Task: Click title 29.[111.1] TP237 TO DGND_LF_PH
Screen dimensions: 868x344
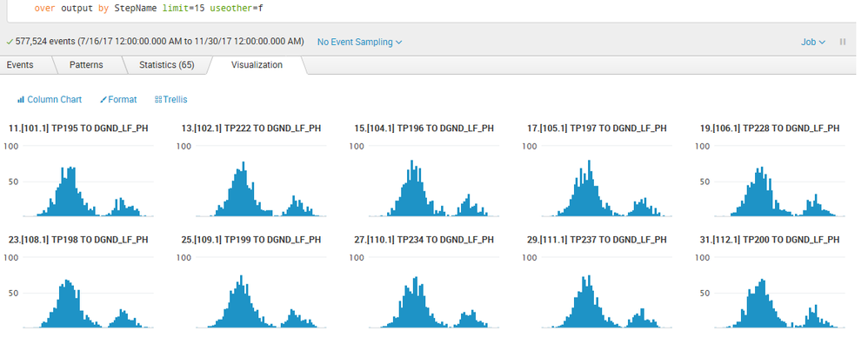Action: coord(597,240)
